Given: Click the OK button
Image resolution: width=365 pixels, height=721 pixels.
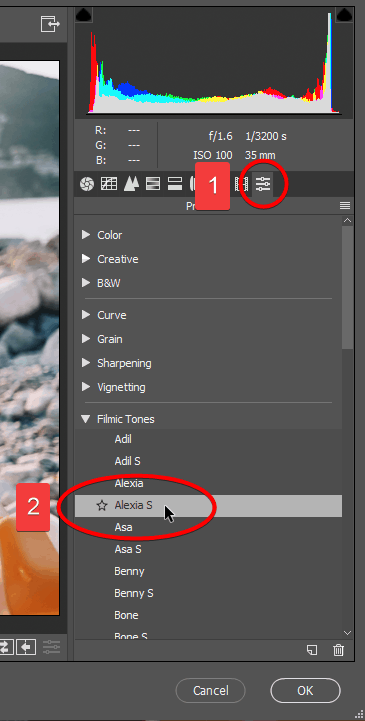Looking at the screenshot, I should tap(305, 691).
